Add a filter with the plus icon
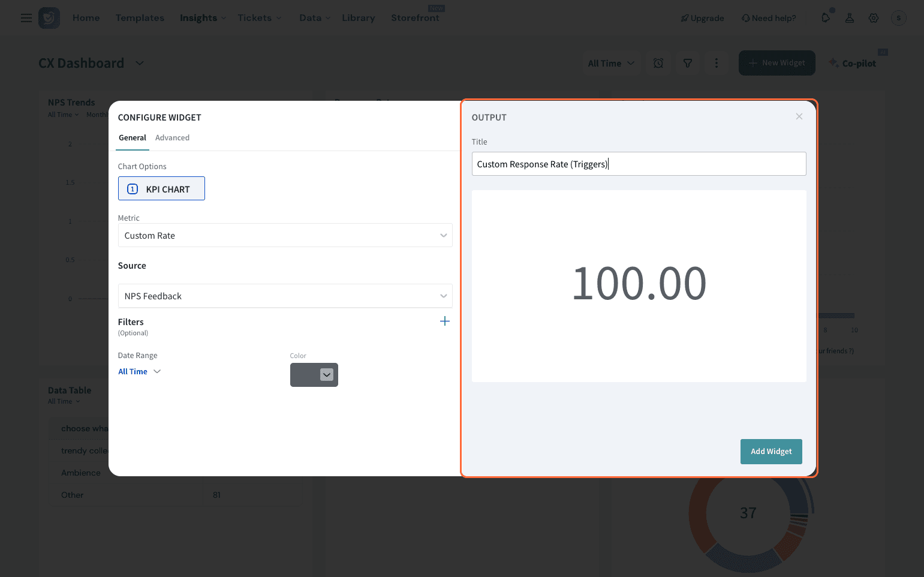 pos(444,321)
